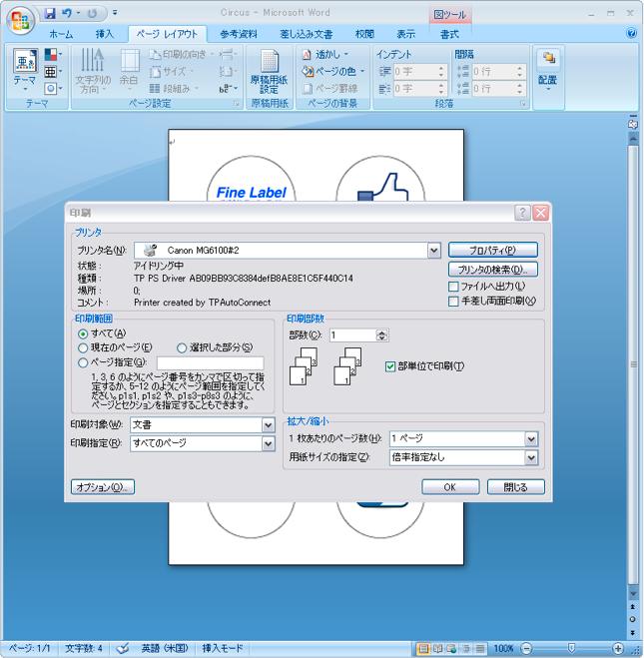Open the 透かし watermark menu

(325, 55)
